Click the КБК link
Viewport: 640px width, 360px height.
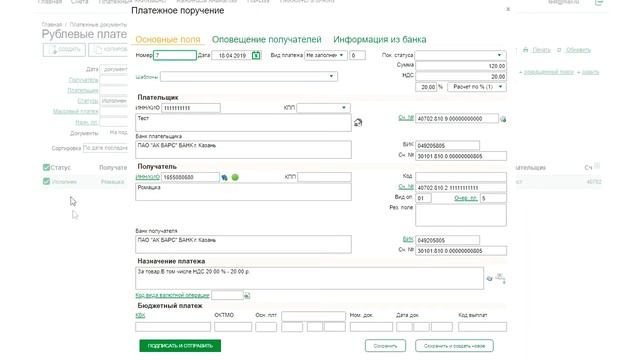(140, 315)
